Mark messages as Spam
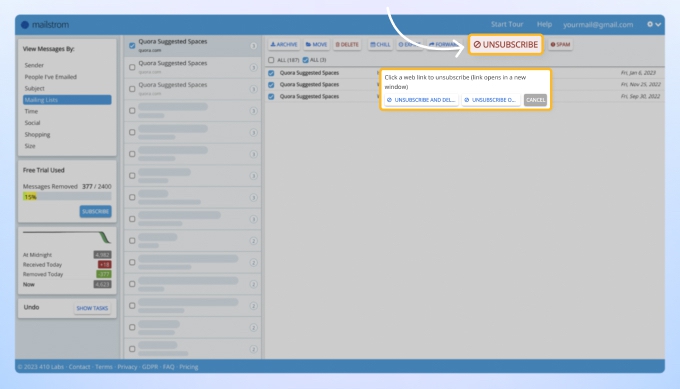The image size is (680, 389). (x=560, y=45)
